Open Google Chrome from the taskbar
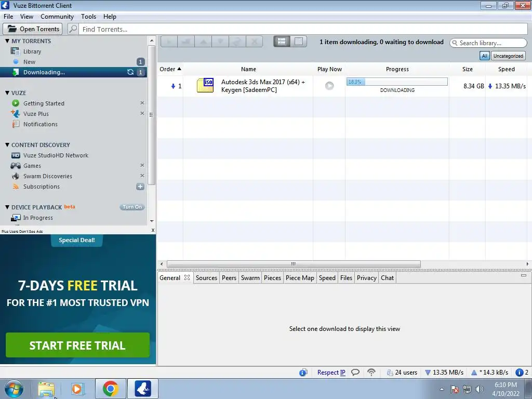The height and width of the screenshot is (399, 532). 110,389
